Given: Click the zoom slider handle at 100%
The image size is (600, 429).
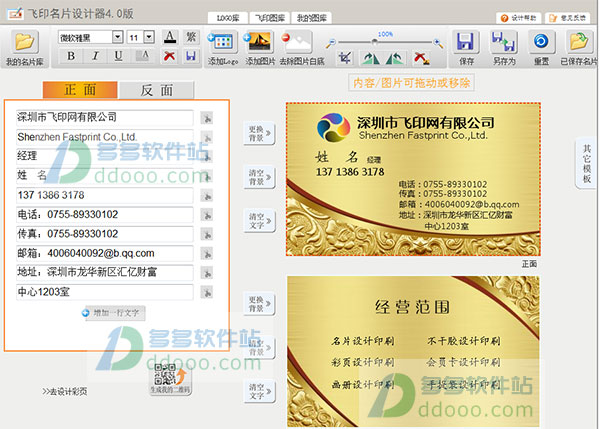Looking at the screenshot, I should (x=375, y=42).
